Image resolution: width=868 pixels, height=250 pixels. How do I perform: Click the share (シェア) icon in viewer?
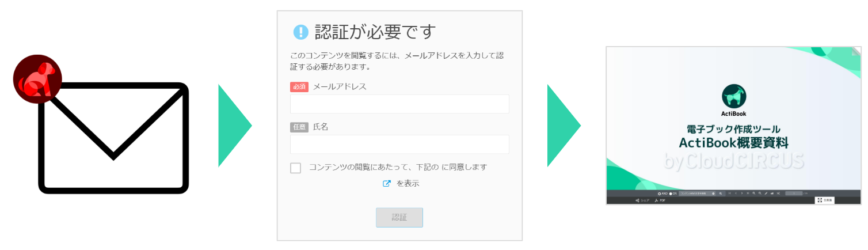click(638, 200)
